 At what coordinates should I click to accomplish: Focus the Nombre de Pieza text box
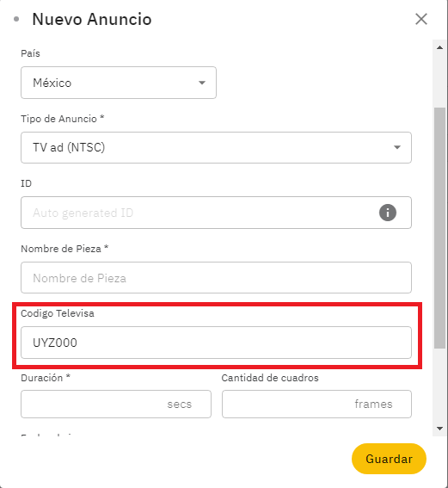pyautogui.click(x=216, y=278)
